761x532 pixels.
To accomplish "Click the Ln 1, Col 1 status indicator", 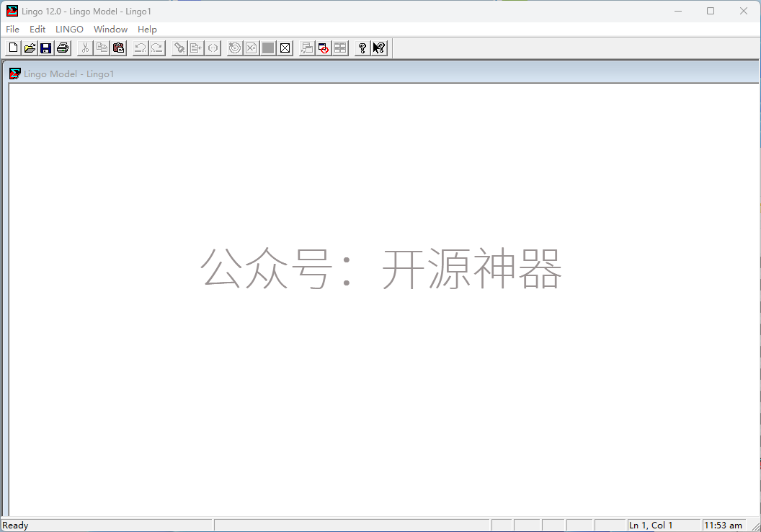I will click(x=650, y=526).
